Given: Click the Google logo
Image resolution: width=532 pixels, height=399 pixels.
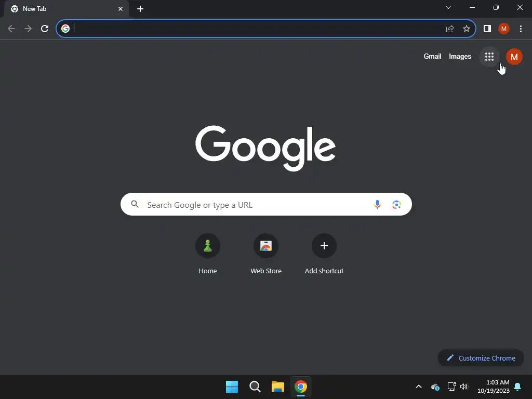Looking at the screenshot, I should [265, 148].
